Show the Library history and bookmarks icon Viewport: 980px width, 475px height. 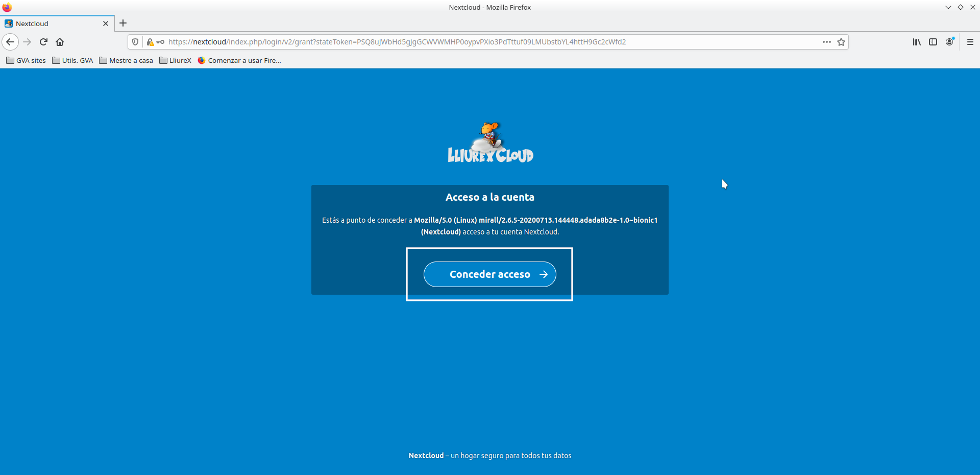click(x=917, y=42)
